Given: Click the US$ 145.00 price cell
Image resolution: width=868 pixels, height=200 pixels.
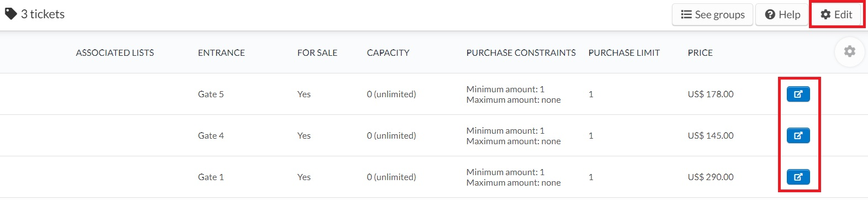Looking at the screenshot, I should coord(711,135).
